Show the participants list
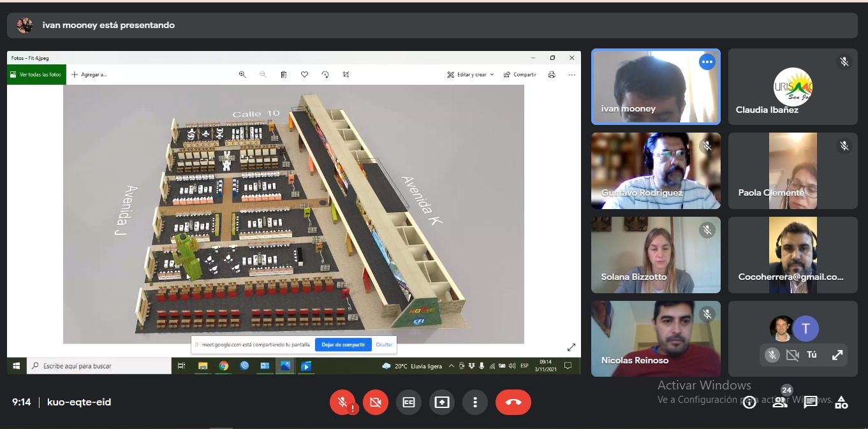Image resolution: width=868 pixels, height=429 pixels. pyautogui.click(x=780, y=402)
